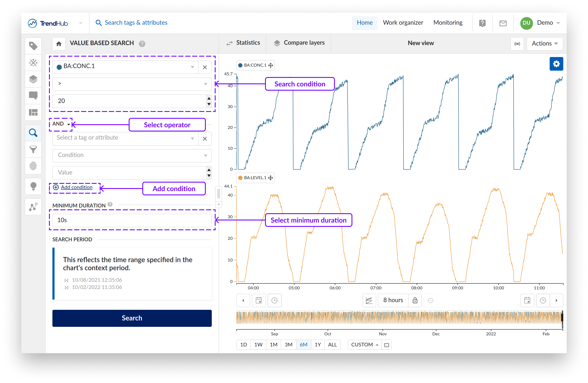Viewport: 588px width, 383px height.
Task: Expand the Actions dropdown
Action: pyautogui.click(x=544, y=44)
